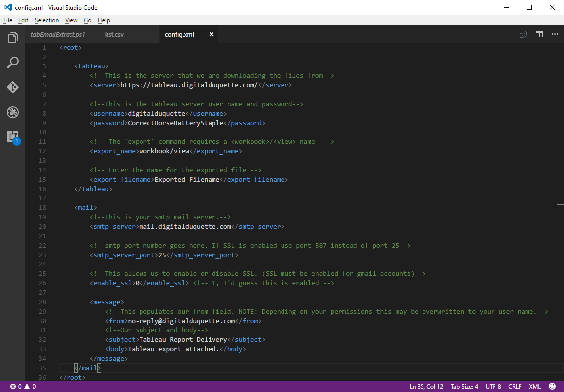
Task: Click the mail.digitalduquette.com smtp server value
Action: (x=185, y=227)
